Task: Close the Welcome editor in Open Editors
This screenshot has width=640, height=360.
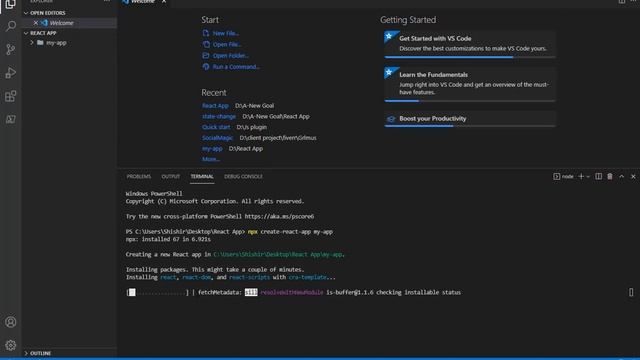Action: pos(36,23)
